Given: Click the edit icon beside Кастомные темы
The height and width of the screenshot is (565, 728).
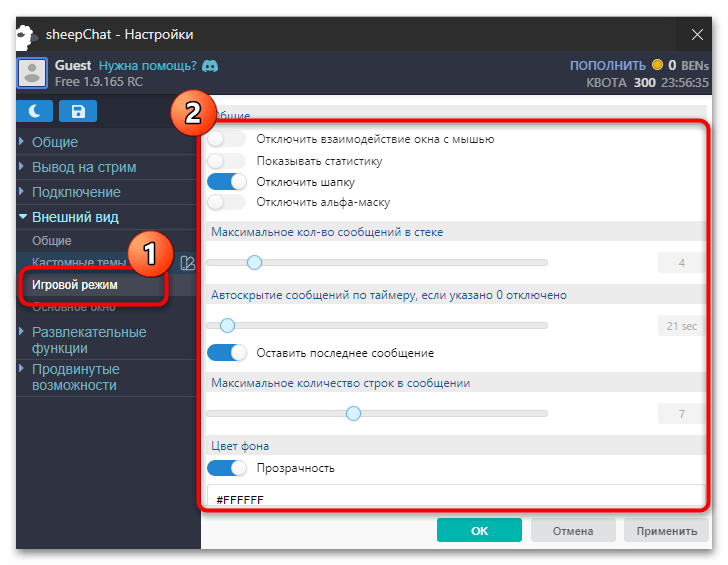Looking at the screenshot, I should (187, 263).
